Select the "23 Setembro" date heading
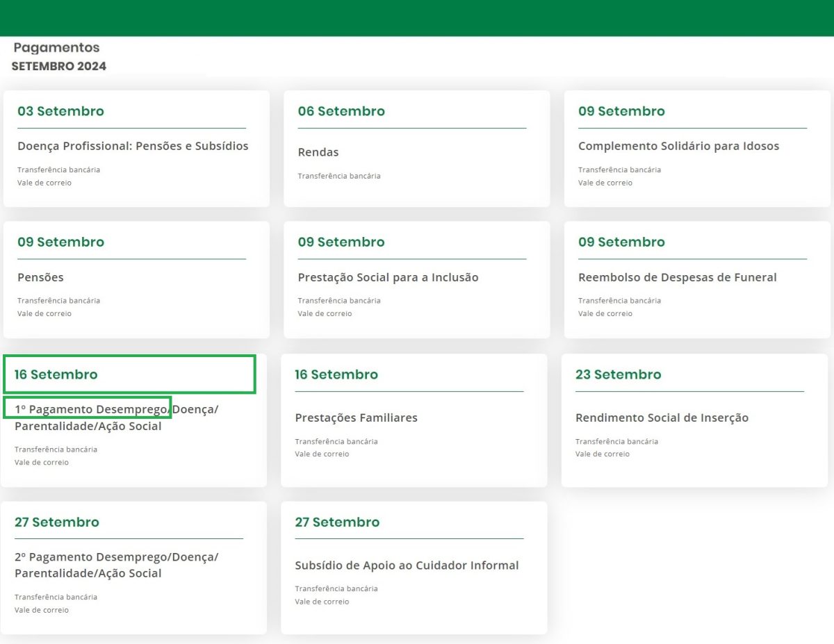Screen dimensions: 834x644 [618, 374]
